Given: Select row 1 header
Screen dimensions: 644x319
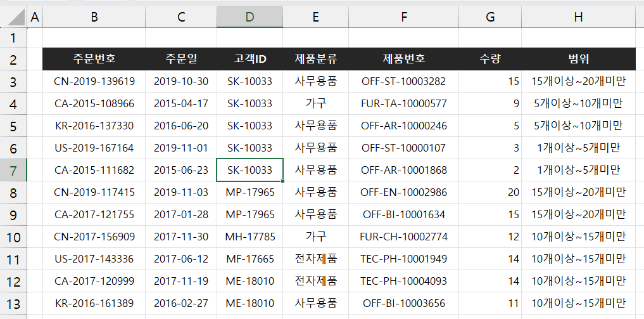Looking at the screenshot, I should point(13,38).
